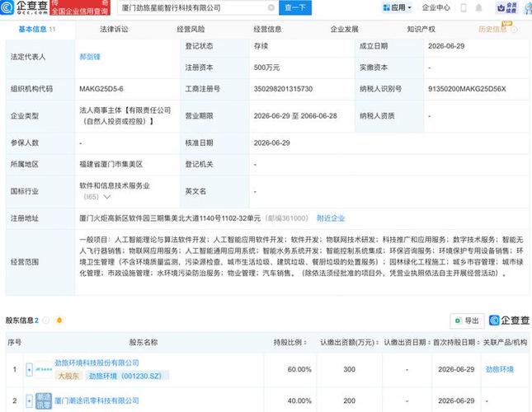532x412 pixels.
Task: Click the info icon next to 股东信息
Action: 46,321
